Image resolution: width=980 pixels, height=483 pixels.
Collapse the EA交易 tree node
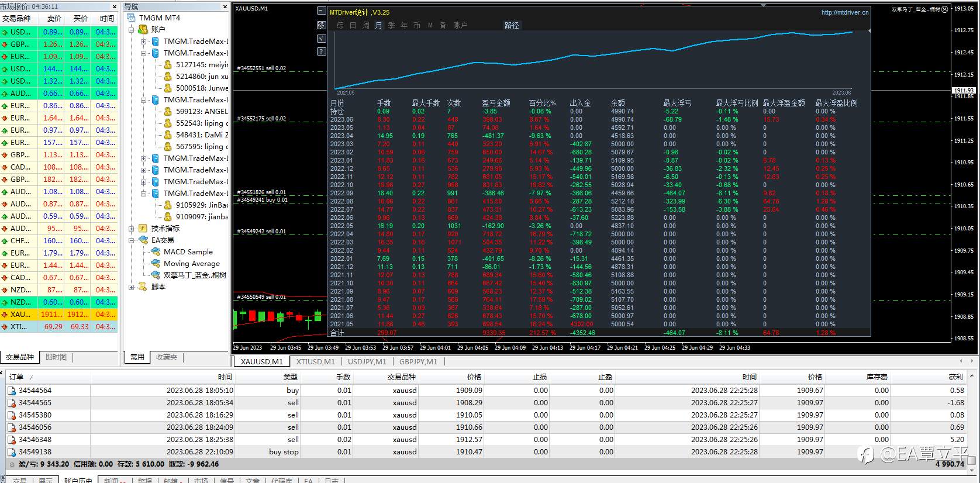[x=132, y=240]
